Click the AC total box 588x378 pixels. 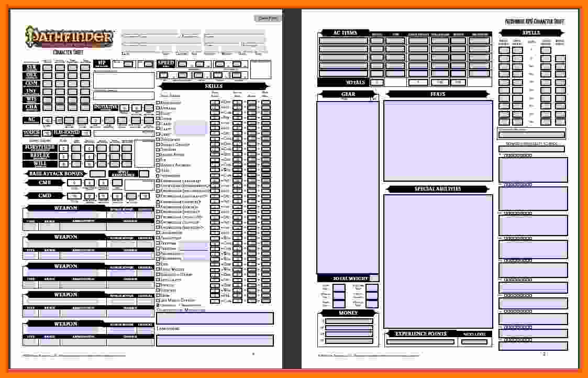(x=47, y=120)
